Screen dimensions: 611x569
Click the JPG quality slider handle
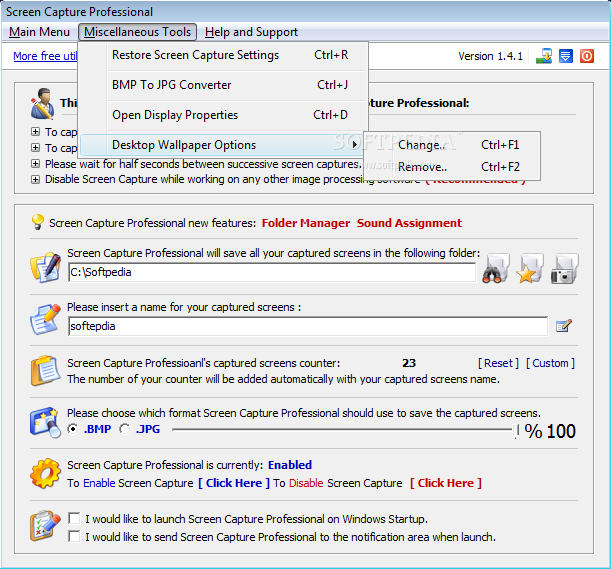516,431
